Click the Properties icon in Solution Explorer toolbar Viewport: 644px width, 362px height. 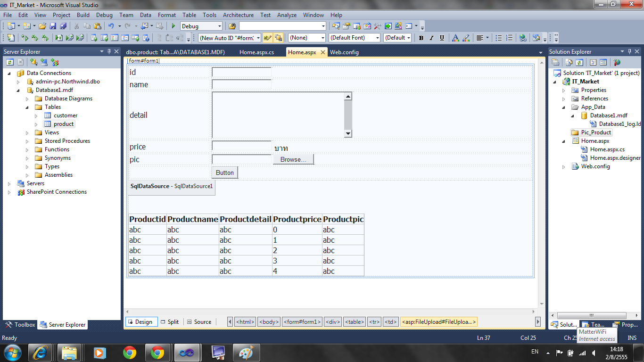(555, 62)
